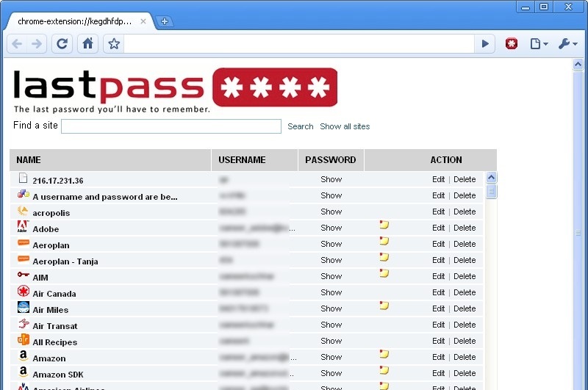Image resolution: width=588 pixels, height=390 pixels.
Task: Open the Air Transat entry name
Action: pyautogui.click(x=54, y=326)
